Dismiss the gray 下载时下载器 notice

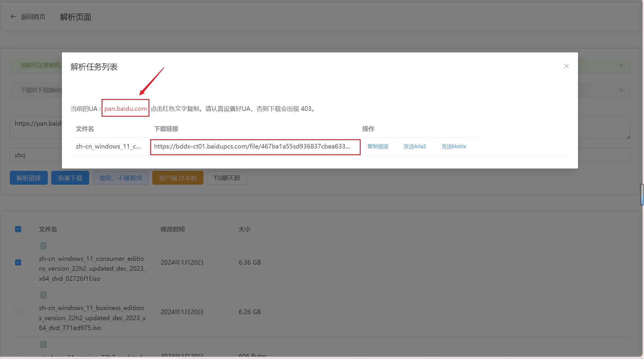tap(621, 90)
